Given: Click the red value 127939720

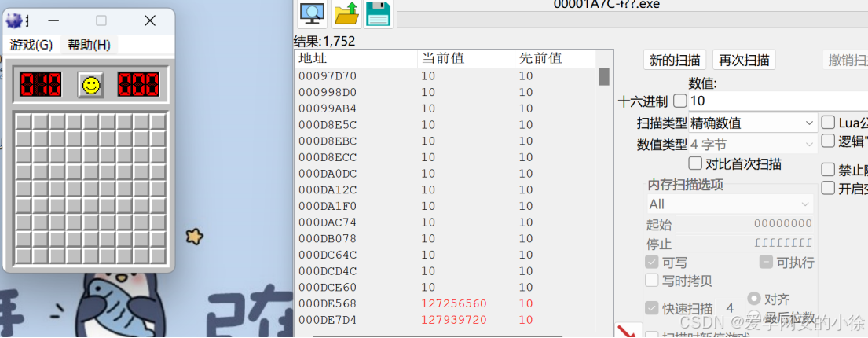Looking at the screenshot, I should pos(454,320).
